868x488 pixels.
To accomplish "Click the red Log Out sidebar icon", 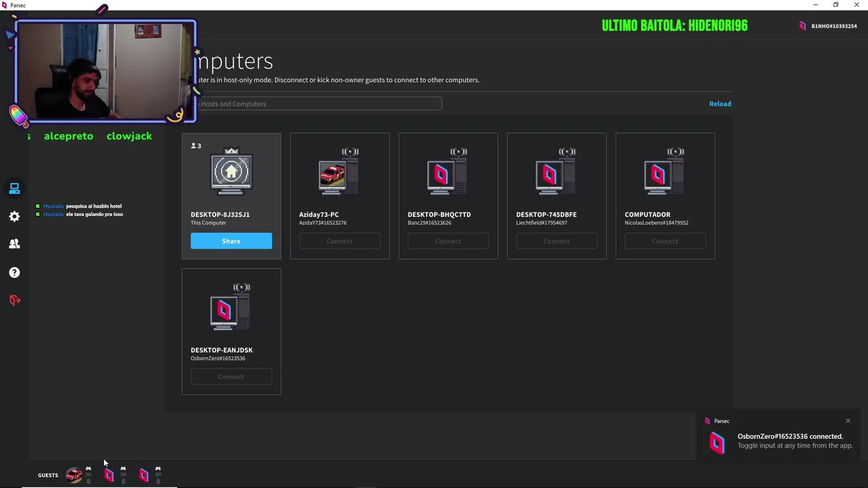I will [x=14, y=300].
